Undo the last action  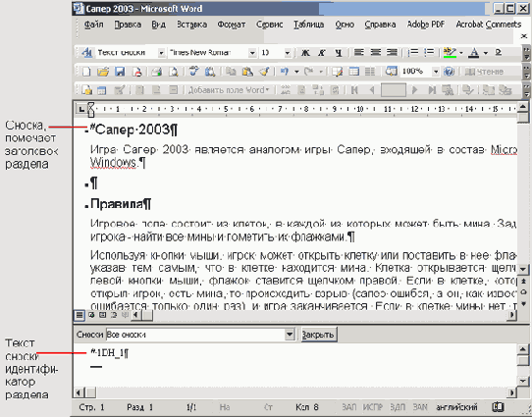(285, 72)
